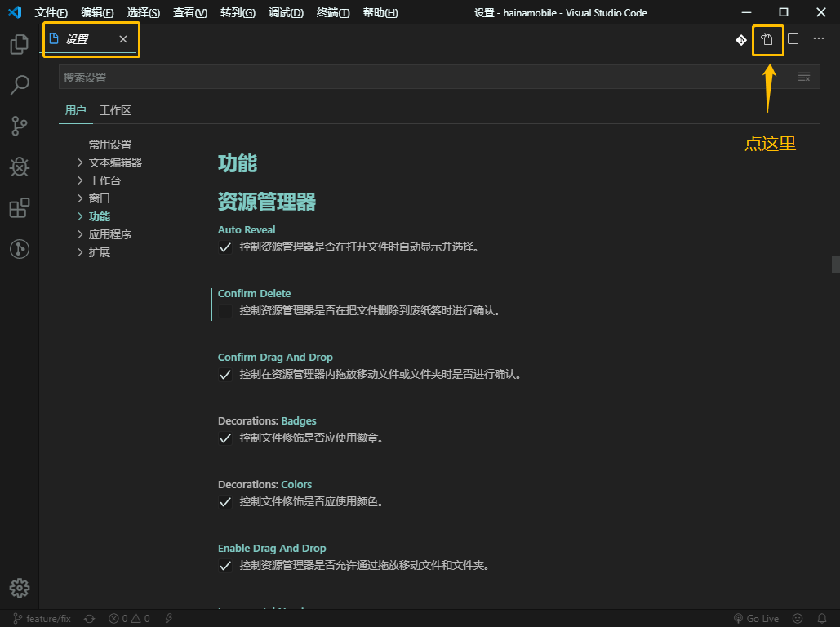Viewport: 840px width, 627px height.
Task: Open notifications bell in status bar
Action: [x=822, y=618]
